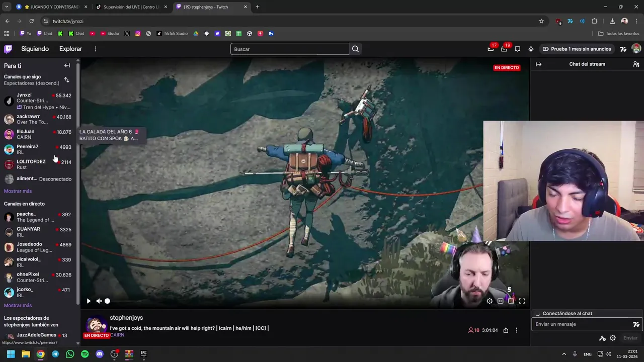Viewport: 644px width, 362px height.
Task: Click the CAIRN category link
Action: coord(117,335)
